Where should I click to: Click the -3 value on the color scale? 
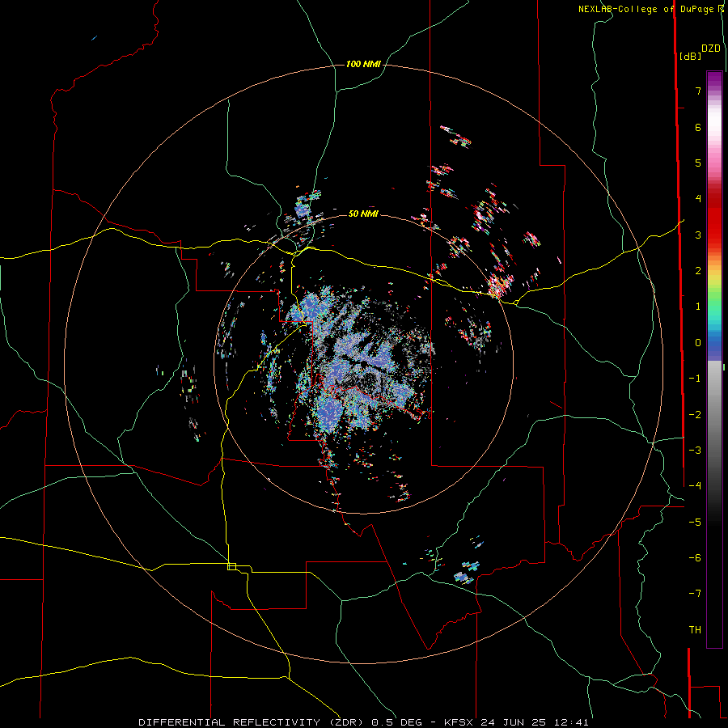[x=695, y=451]
